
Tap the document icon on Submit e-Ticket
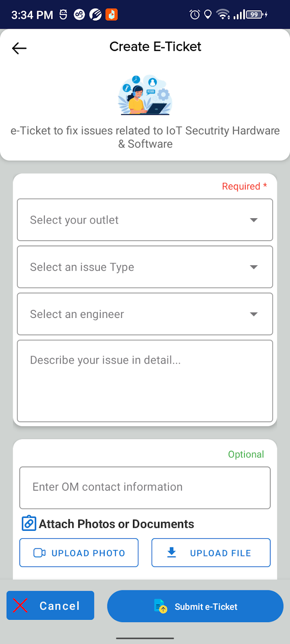tap(160, 606)
